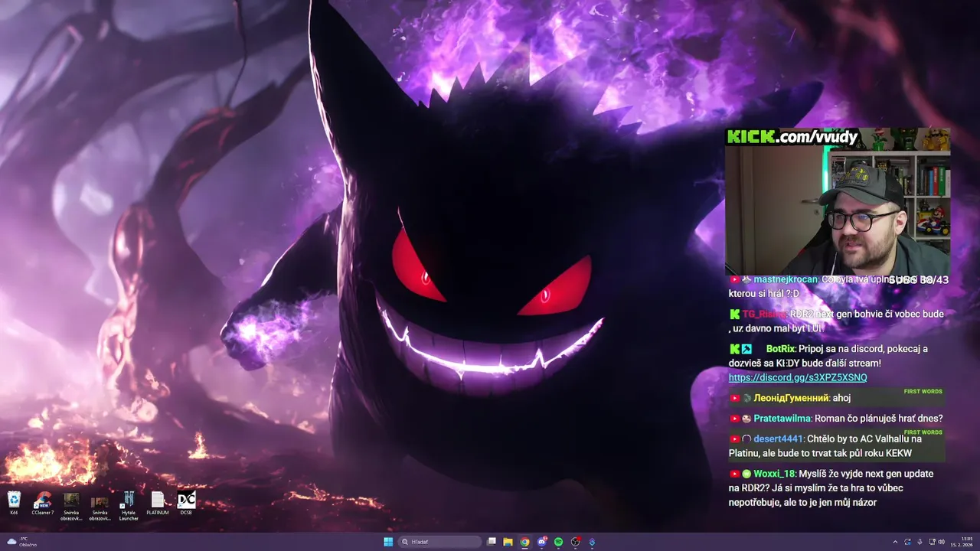Open the Kôš recycle bin desktop icon

click(x=14, y=502)
